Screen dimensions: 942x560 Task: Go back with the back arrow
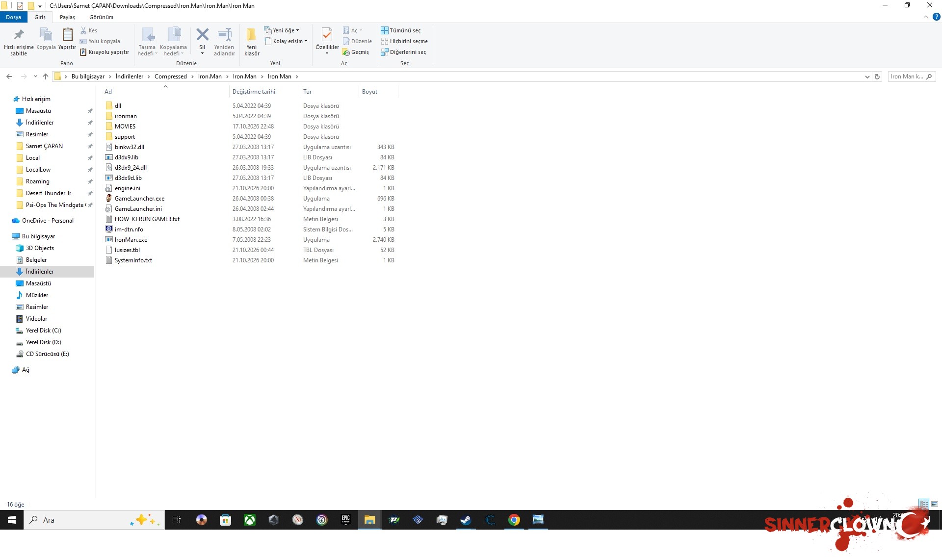pos(9,76)
